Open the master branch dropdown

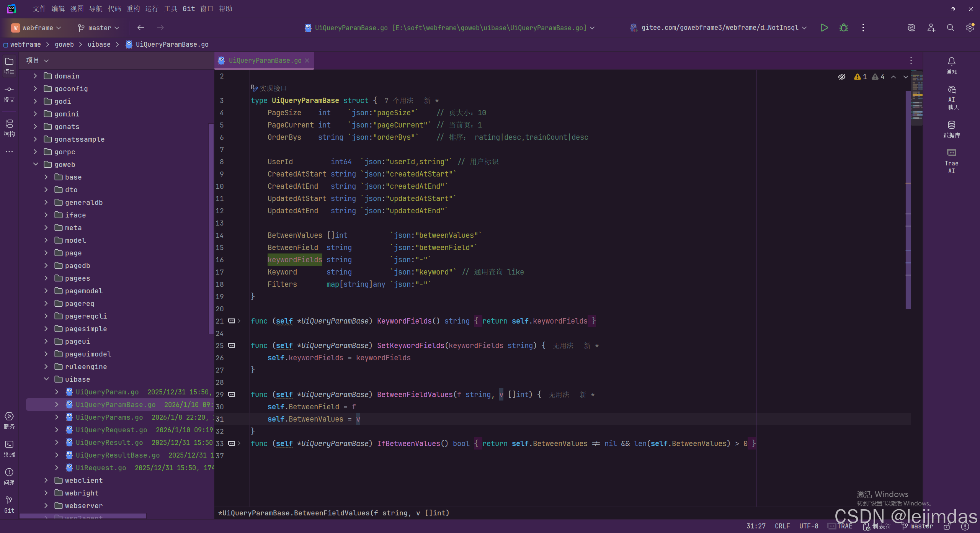coord(99,28)
